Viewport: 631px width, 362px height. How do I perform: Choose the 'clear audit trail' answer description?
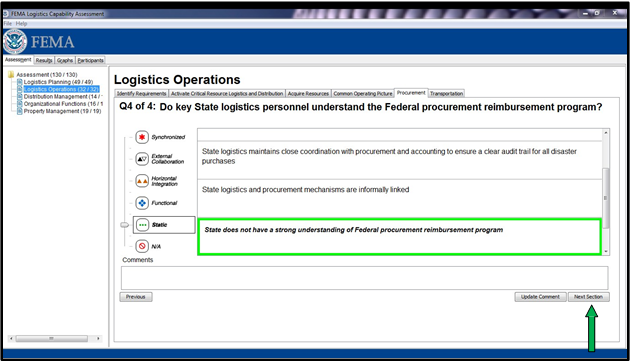point(400,160)
